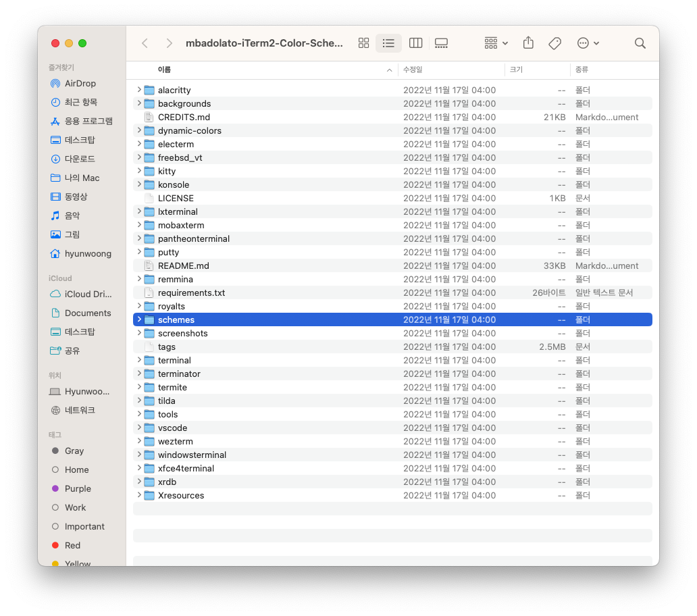Expand the alacritty folder
The width and height of the screenshot is (697, 616).
(139, 90)
